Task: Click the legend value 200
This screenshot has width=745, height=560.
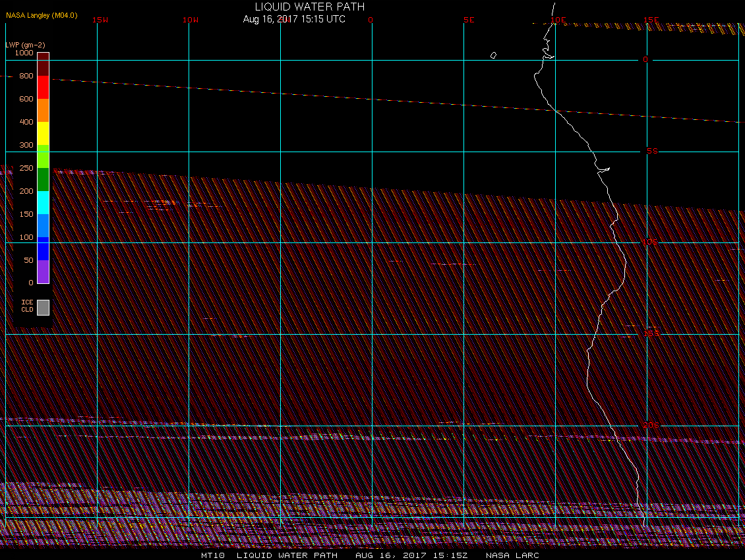Action: point(26,191)
